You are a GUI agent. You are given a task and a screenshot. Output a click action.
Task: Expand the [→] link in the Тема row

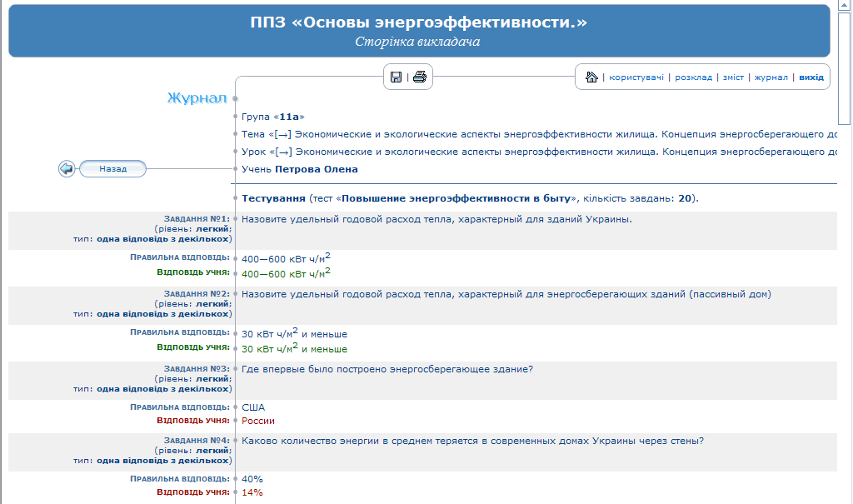pyautogui.click(x=282, y=134)
